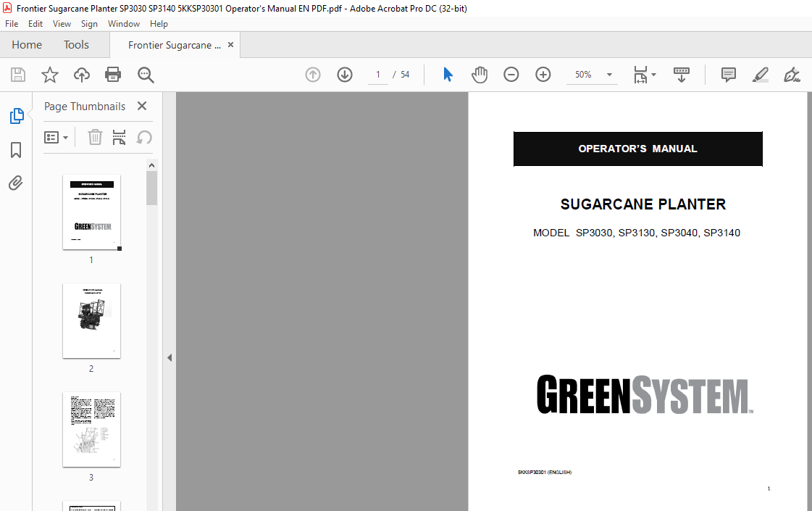
Task: Click the Page Thumbnails panel title
Action: point(85,107)
